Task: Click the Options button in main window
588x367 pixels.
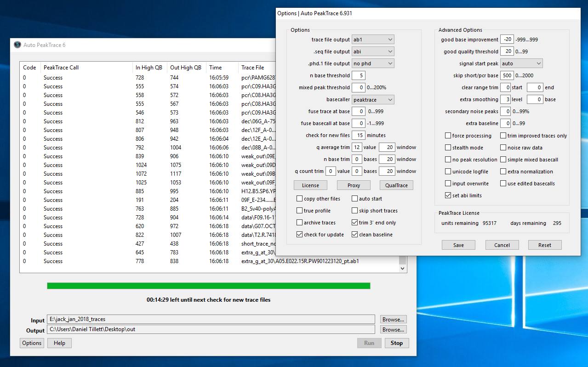Action: click(32, 343)
